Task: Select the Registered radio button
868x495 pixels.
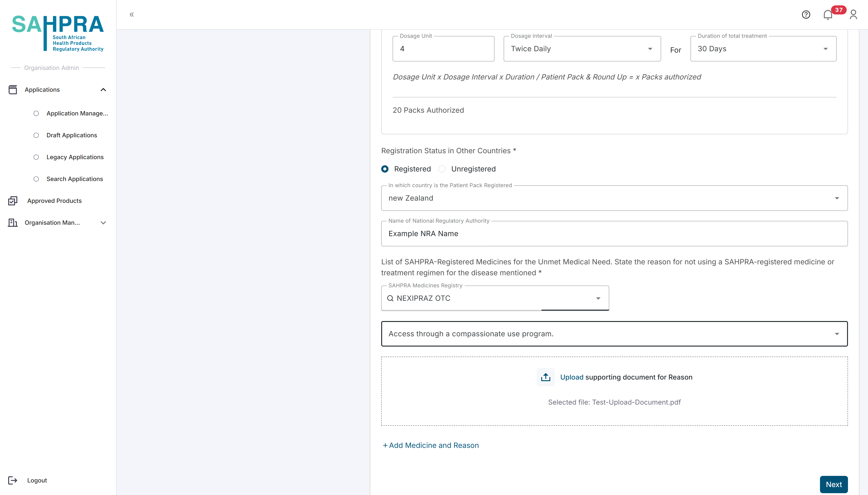Action: tap(385, 169)
